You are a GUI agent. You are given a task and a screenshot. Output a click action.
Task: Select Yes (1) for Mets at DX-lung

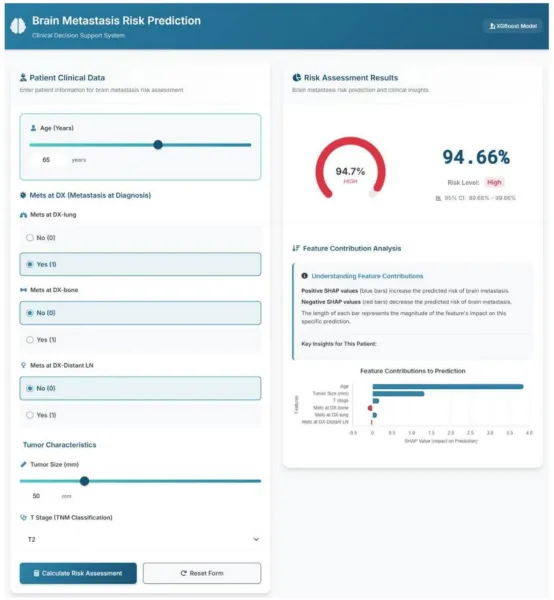140,264
